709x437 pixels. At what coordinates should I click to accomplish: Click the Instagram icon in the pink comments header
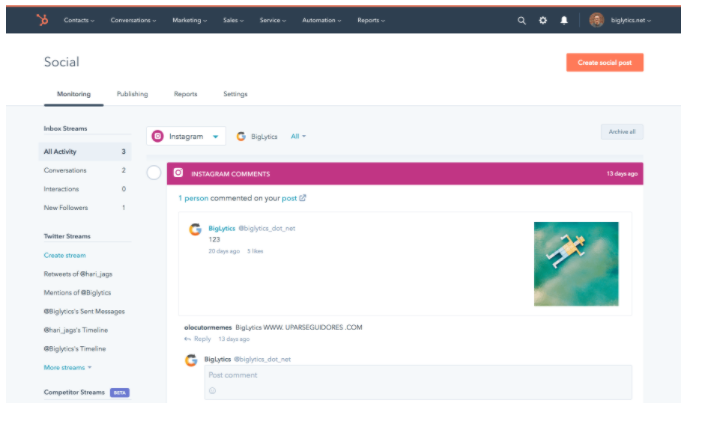(178, 173)
